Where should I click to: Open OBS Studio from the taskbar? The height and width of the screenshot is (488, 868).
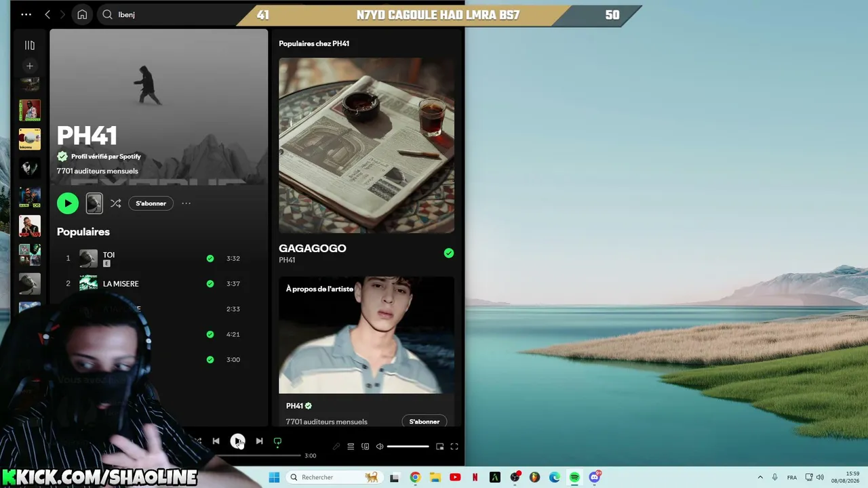515,477
